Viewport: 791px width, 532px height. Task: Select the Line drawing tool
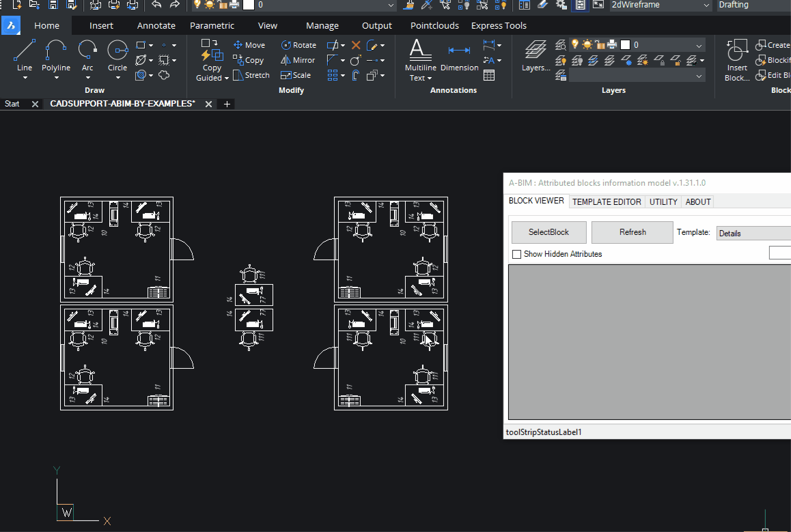[24, 55]
